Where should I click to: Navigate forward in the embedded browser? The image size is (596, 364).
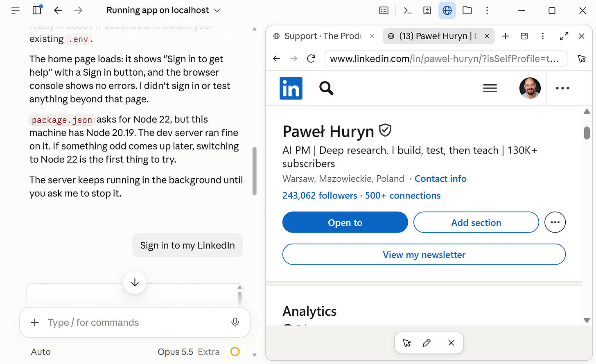click(x=294, y=59)
